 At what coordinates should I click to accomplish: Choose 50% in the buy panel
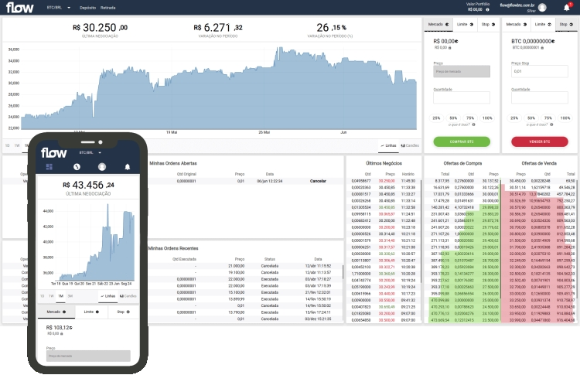pyautogui.click(x=453, y=118)
